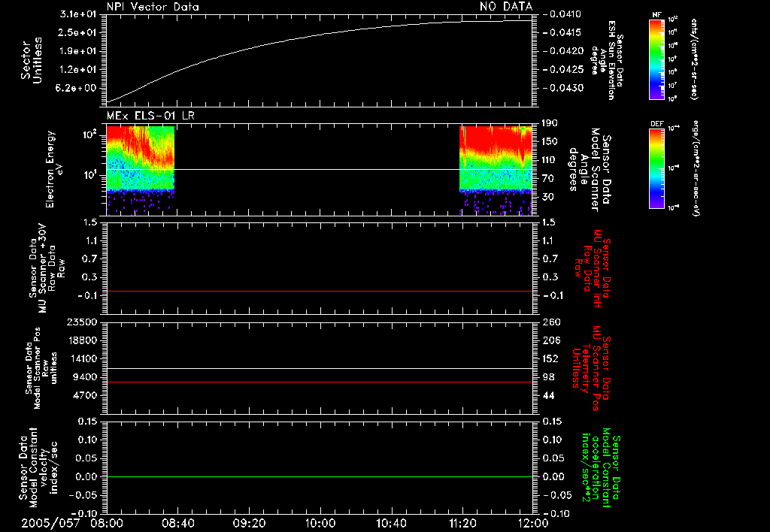Screen dimensions: 770x532
Task: Click the 09:20 time axis label
Action: (x=250, y=524)
